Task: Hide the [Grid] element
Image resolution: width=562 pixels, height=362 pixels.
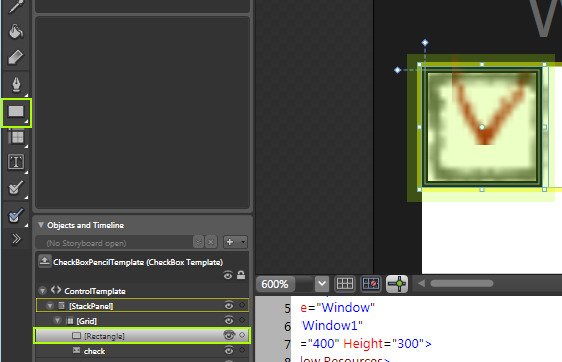Action: 229,320
